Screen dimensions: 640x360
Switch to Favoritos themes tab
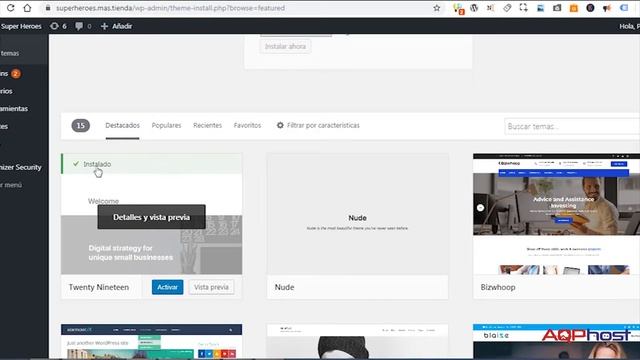pos(247,125)
